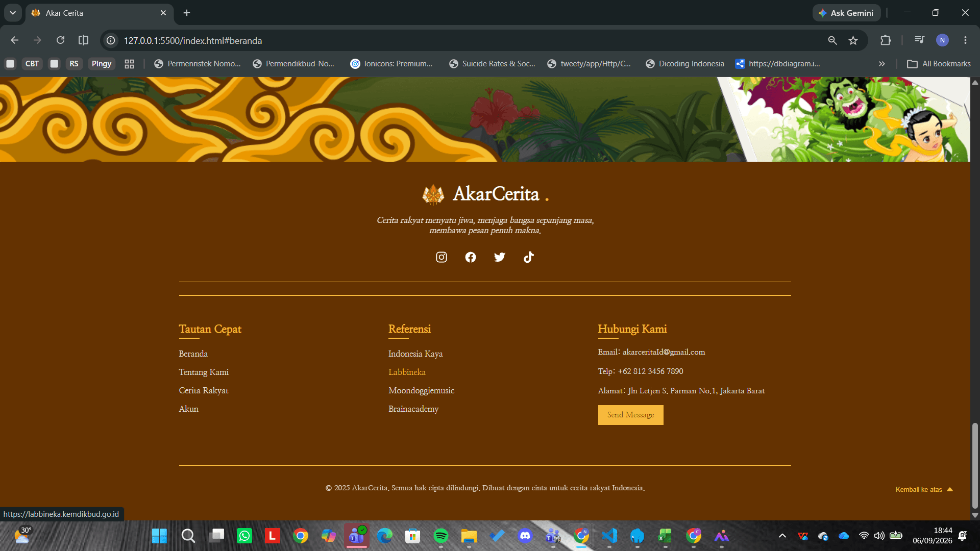980x551 pixels.
Task: Show hidden system tray icons
Action: pyautogui.click(x=782, y=536)
